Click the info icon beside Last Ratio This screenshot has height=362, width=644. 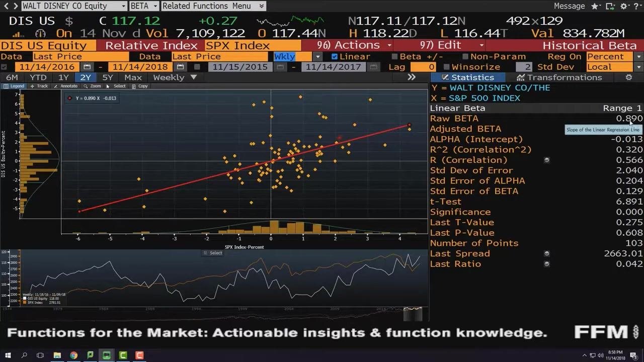click(x=547, y=264)
